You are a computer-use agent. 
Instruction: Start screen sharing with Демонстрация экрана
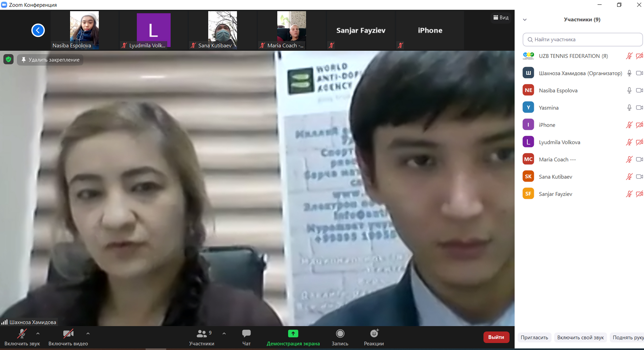293,337
